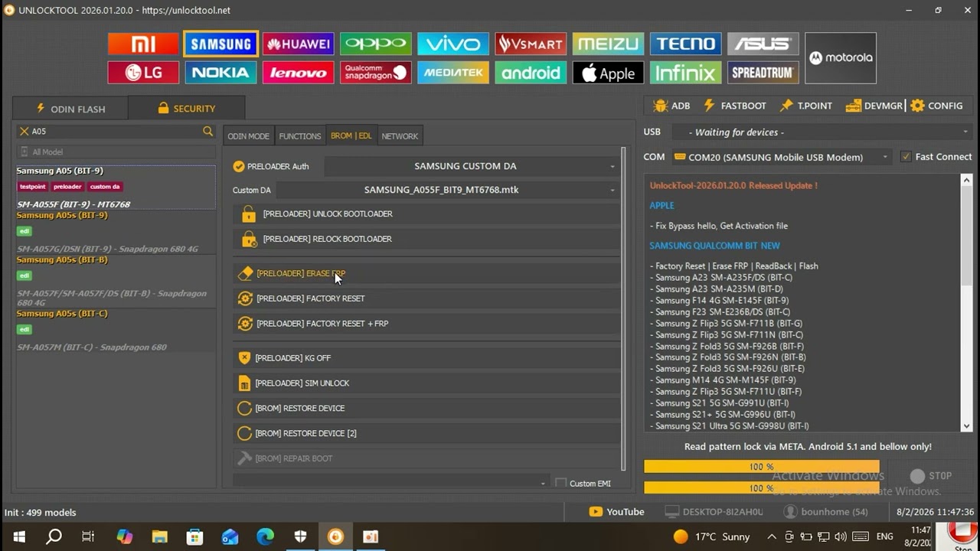Select the Apple brand icon

tap(608, 73)
